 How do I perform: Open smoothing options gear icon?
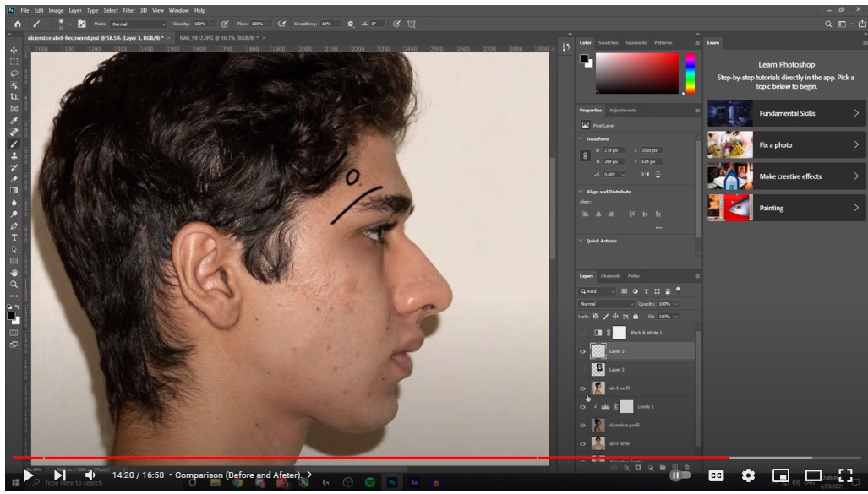point(351,24)
